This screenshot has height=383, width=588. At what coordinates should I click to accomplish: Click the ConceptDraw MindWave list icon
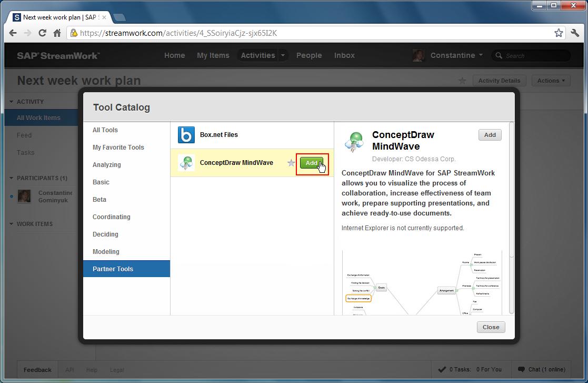click(x=186, y=163)
